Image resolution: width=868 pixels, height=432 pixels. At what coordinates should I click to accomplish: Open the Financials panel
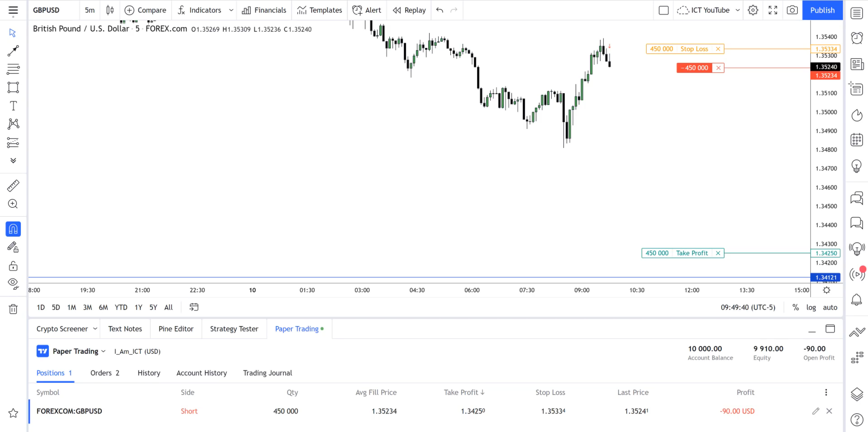coord(264,10)
